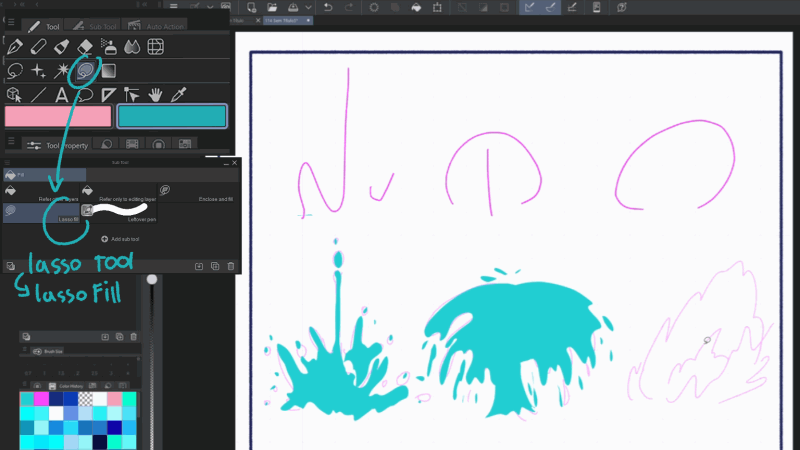Select the triangle Ruler tool
This screenshot has height=450, width=800.
109,94
